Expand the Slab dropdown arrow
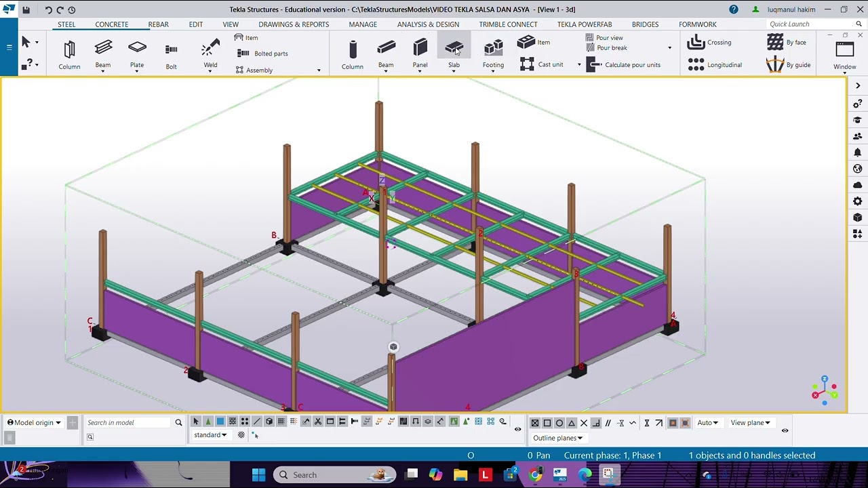The image size is (868, 488). (x=454, y=71)
